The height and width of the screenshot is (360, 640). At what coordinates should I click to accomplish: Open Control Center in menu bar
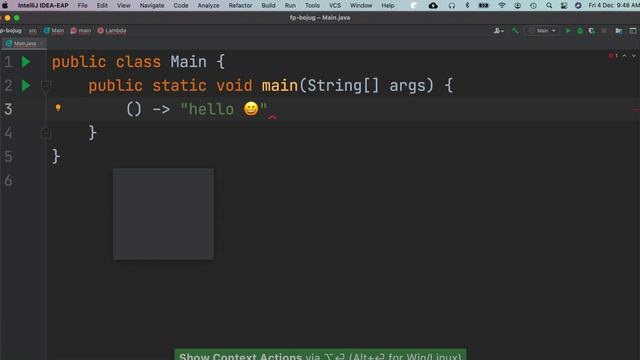(x=564, y=6)
